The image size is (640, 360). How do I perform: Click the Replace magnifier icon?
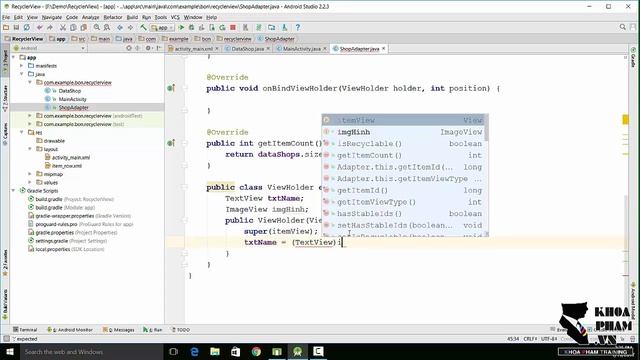point(107,27)
